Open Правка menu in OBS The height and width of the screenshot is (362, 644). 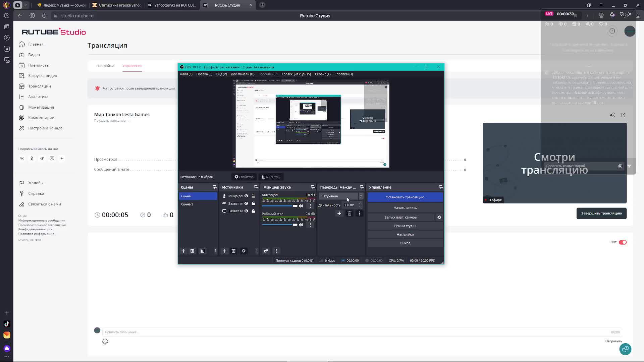tap(204, 74)
